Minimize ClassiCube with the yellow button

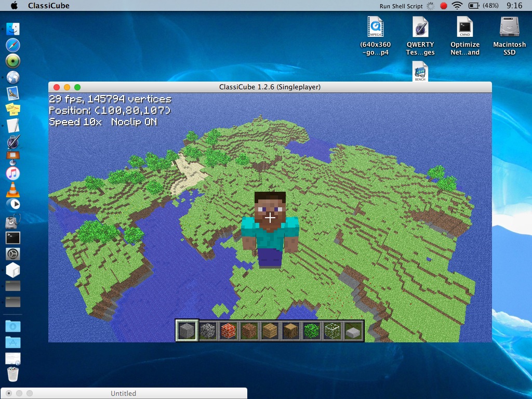click(x=67, y=87)
